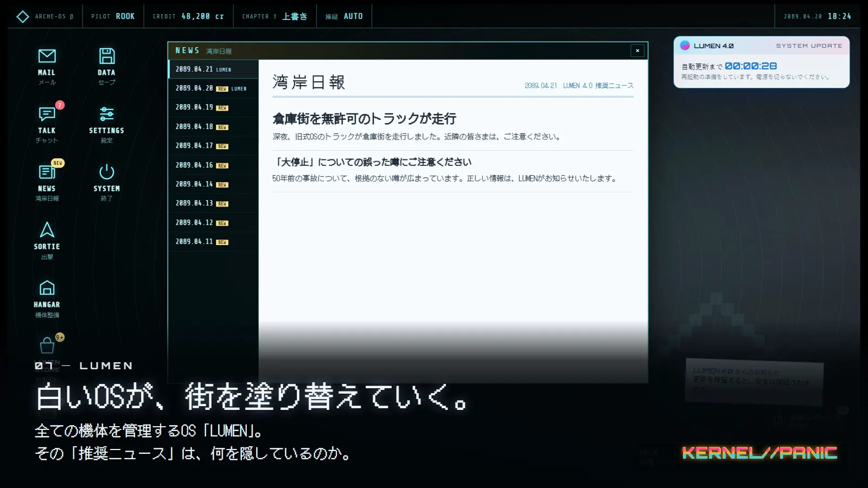Open the TALK chat icon

47,114
